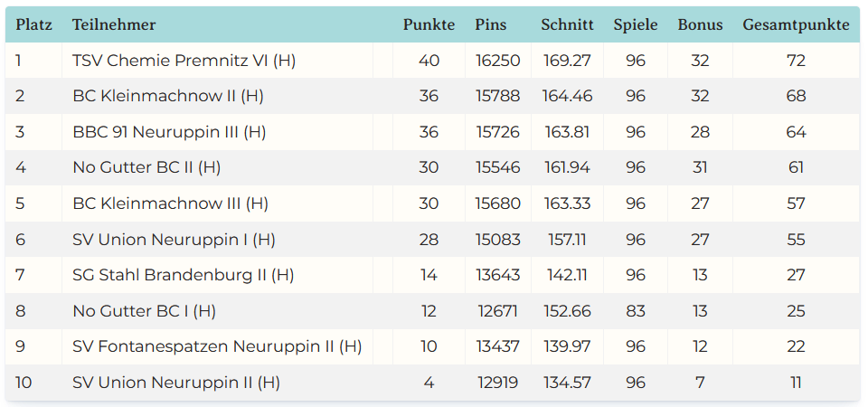Image resolution: width=868 pixels, height=407 pixels.
Task: Open team TSV Chemie Premnitz VI (H)
Action: [184, 61]
